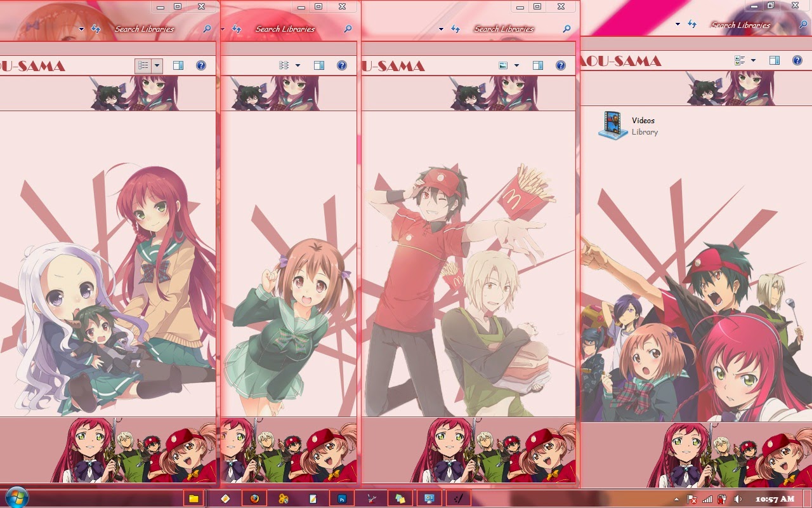
Task: Open Help in the third window
Action: (x=561, y=65)
